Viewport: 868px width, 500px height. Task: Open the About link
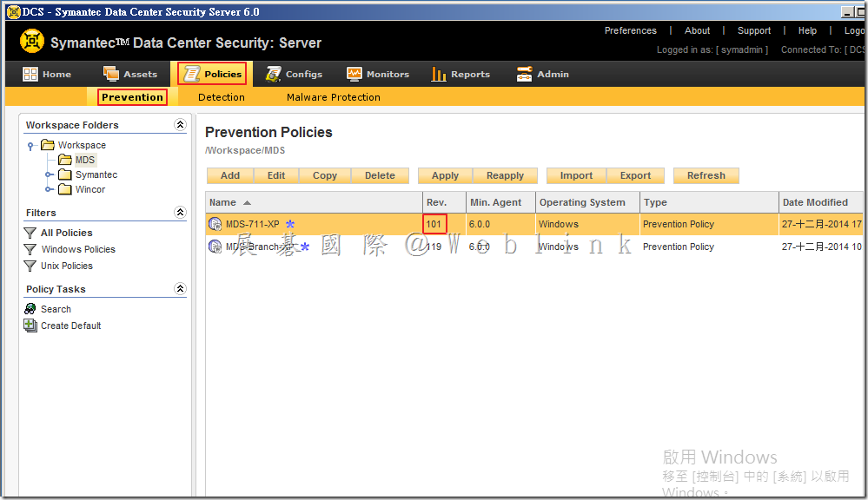click(697, 30)
